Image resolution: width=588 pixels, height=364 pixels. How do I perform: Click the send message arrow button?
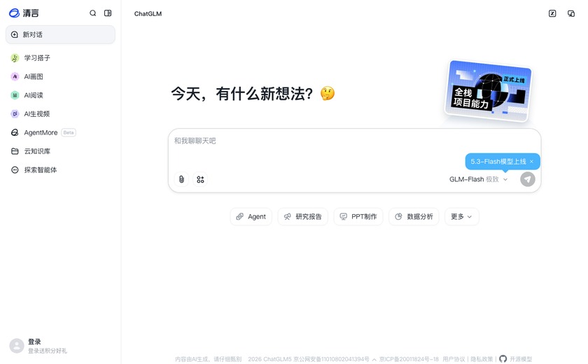click(x=528, y=179)
